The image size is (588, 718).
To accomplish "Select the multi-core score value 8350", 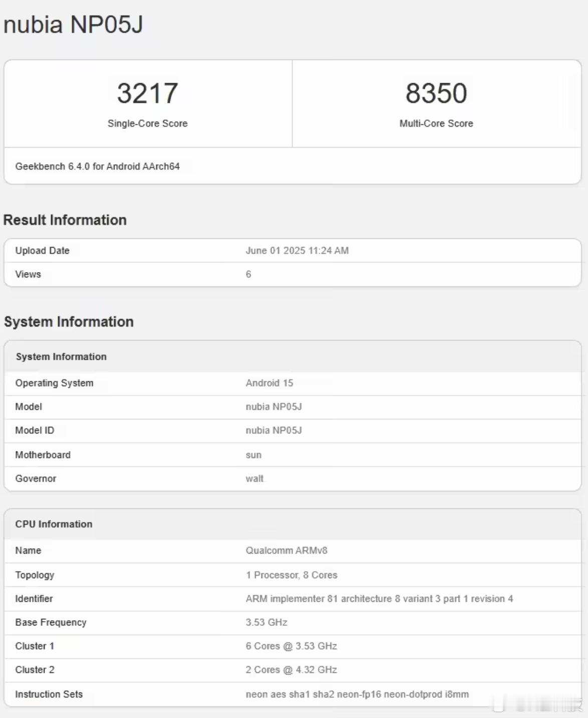I will [x=436, y=93].
